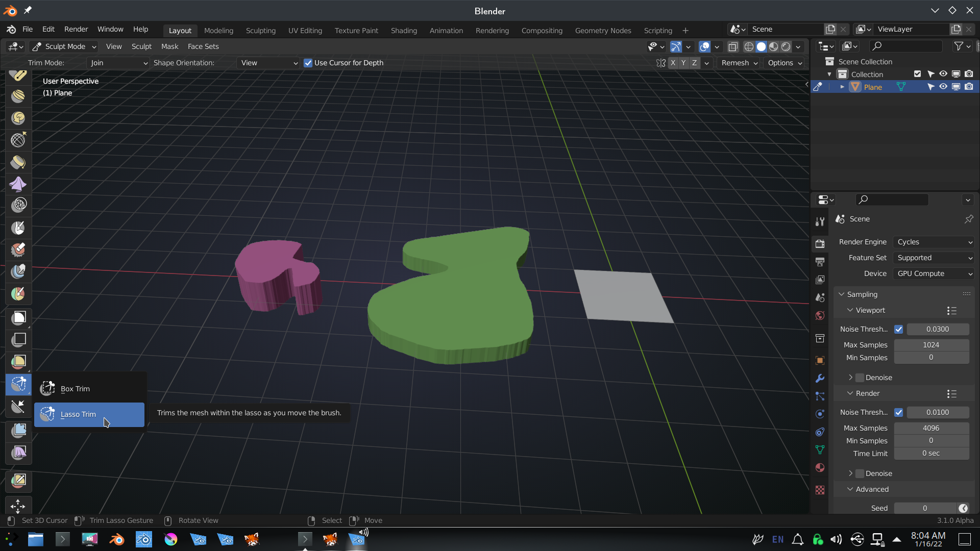
Task: Select the Annotate tool in the left toolbar
Action: pyautogui.click(x=19, y=480)
